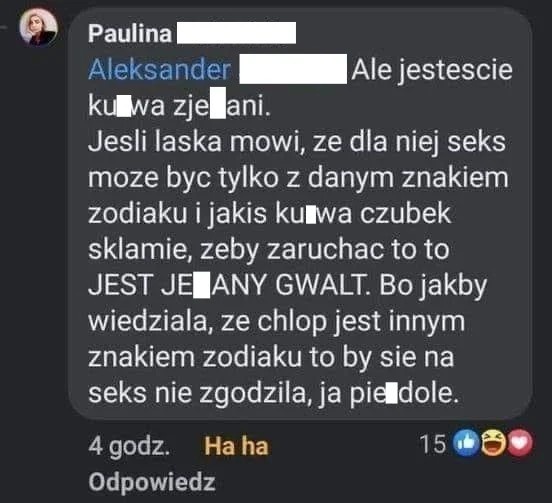View the reactions count 15
Screen dimensions: 552x503
[x=433, y=444]
